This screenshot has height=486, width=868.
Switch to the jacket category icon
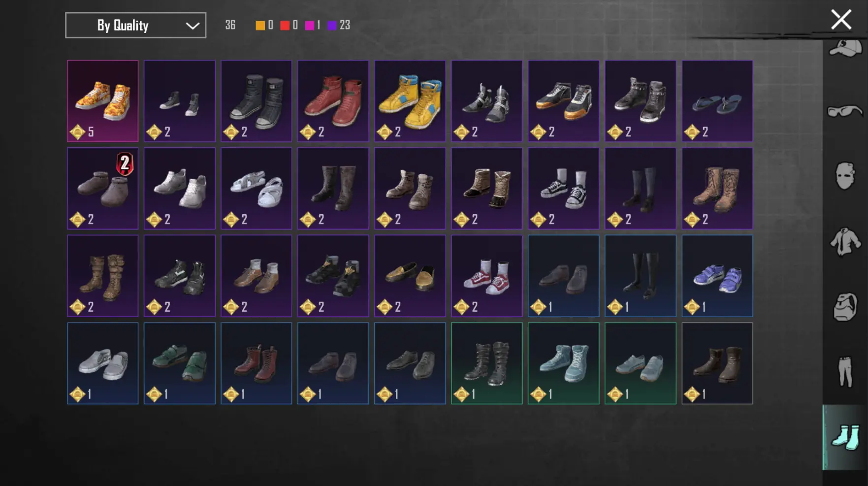coord(845,241)
